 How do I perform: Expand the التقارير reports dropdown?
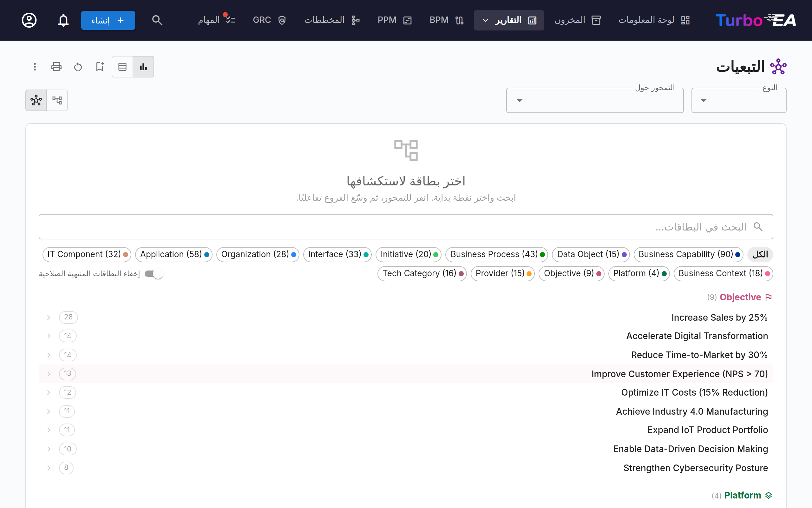coord(509,20)
